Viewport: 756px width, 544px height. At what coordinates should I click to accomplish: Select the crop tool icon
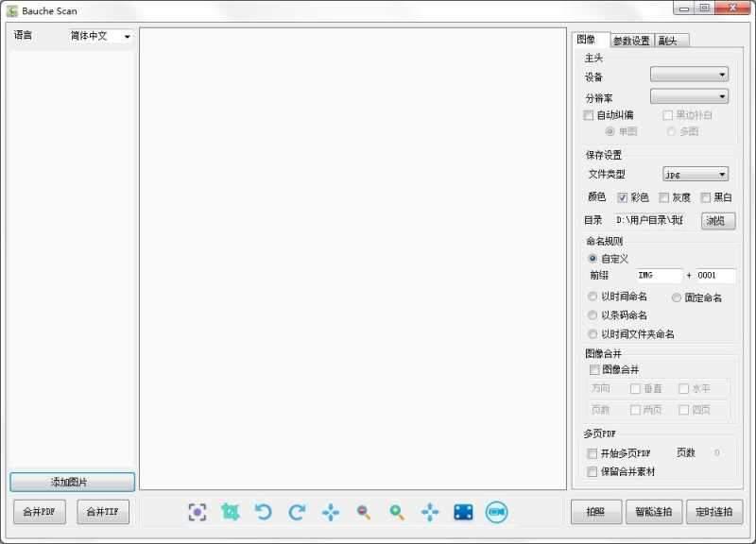[232, 511]
